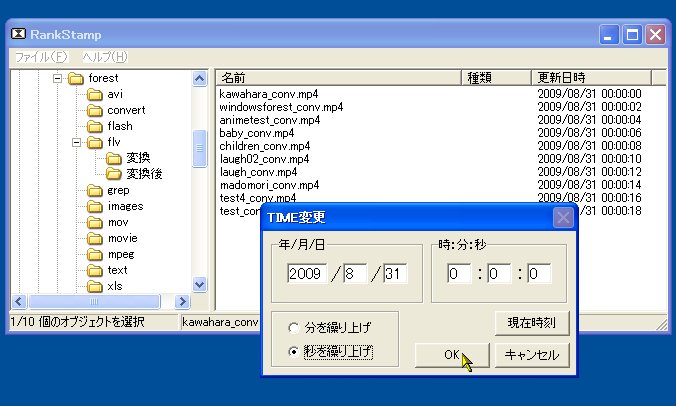Select baby_conv.mp4 file

tap(257, 133)
